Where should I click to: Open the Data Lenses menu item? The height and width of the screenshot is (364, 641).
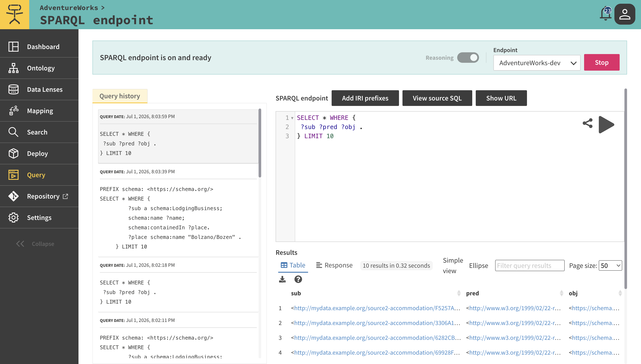point(39,90)
